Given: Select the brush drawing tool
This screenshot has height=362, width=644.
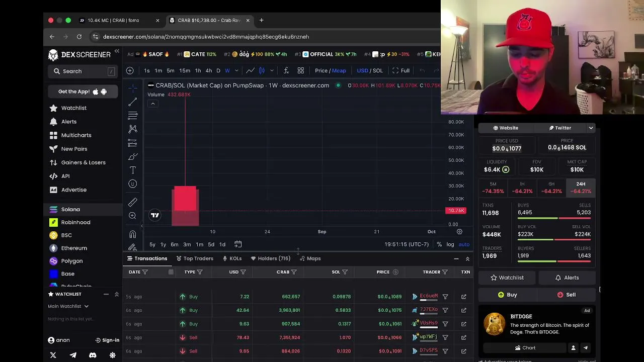Looking at the screenshot, I should click(x=133, y=157).
